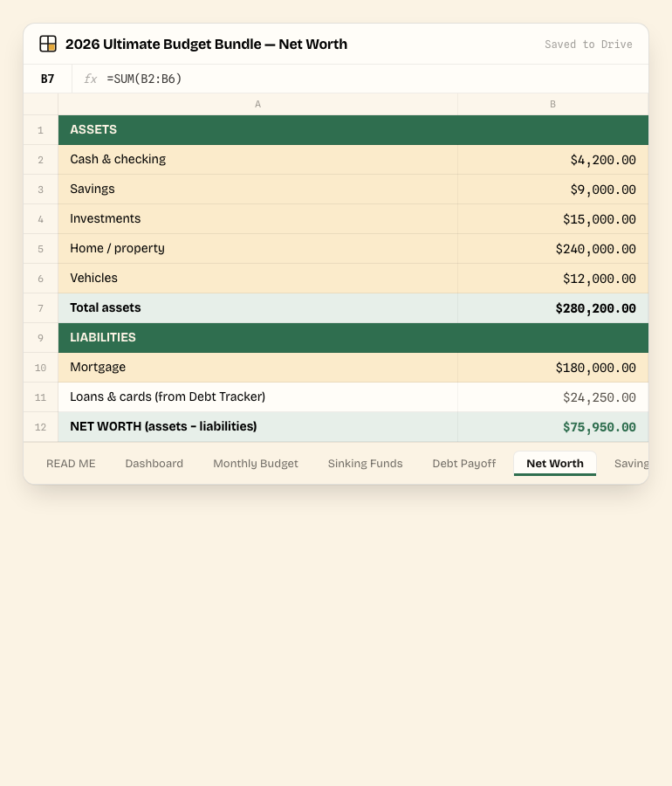Select the $12,000.00 cell
The width and height of the screenshot is (672, 786).
[552, 279]
